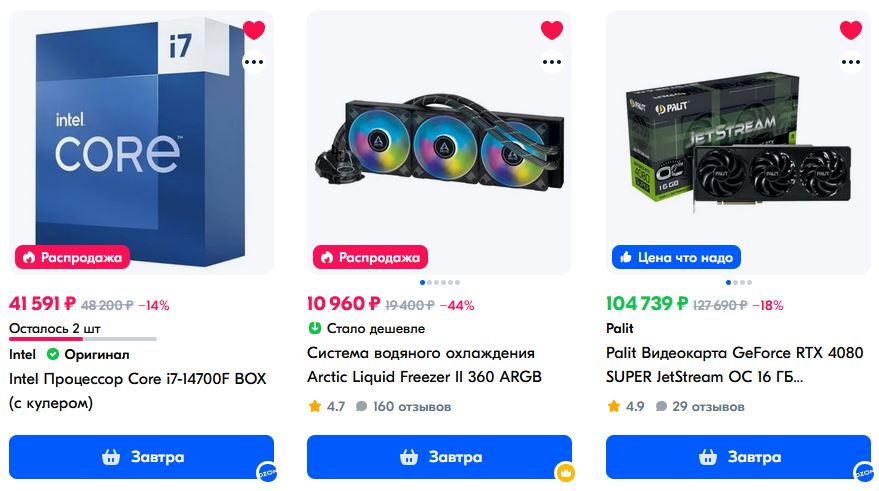Screen dimensions: 879x491
Task: Unfavorite the Intel Core i7 processor heart
Action: 254,30
